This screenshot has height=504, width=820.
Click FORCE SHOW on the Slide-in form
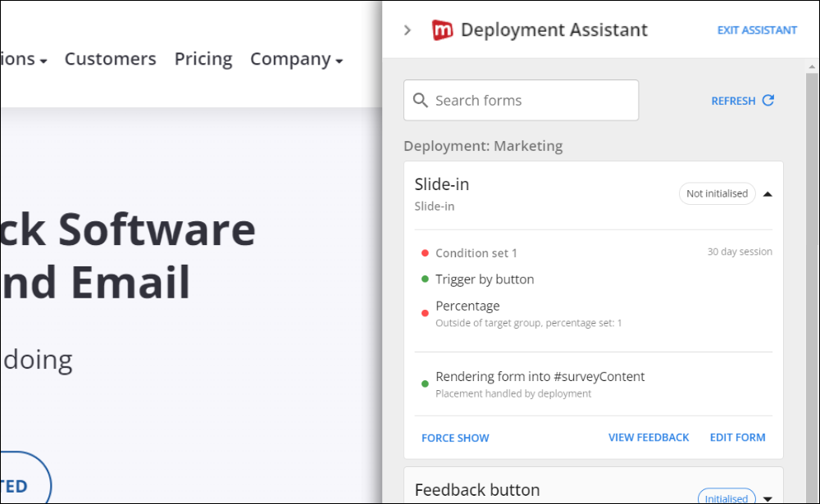455,438
